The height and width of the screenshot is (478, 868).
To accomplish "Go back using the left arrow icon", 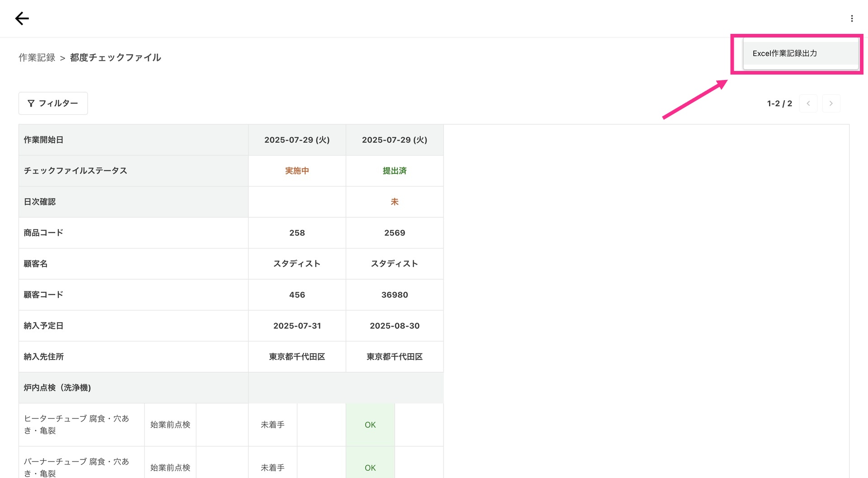I will pos(22,19).
